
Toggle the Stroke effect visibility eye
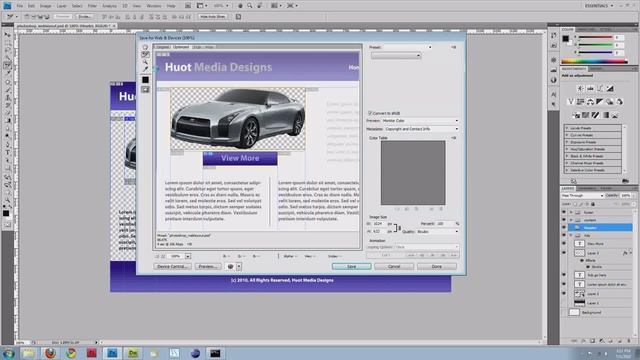(x=588, y=267)
